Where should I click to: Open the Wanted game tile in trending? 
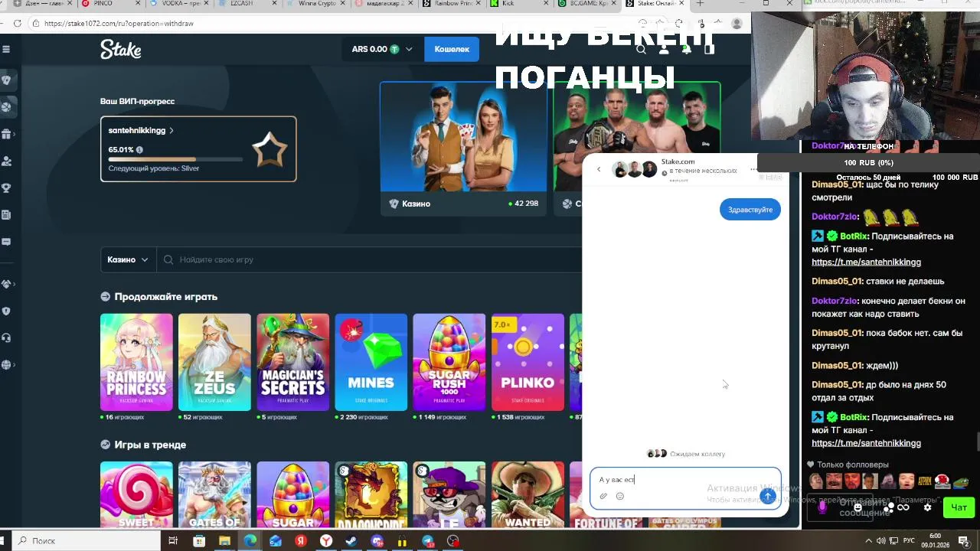[x=528, y=494]
